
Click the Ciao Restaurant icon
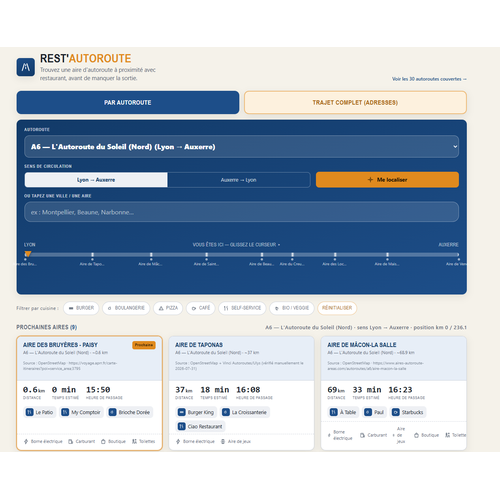pos(181,426)
